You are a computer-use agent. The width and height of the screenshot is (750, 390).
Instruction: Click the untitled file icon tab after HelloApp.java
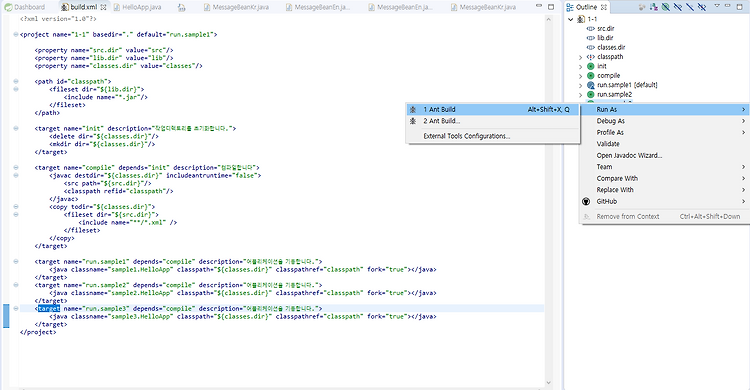pyautogui.click(x=181, y=7)
